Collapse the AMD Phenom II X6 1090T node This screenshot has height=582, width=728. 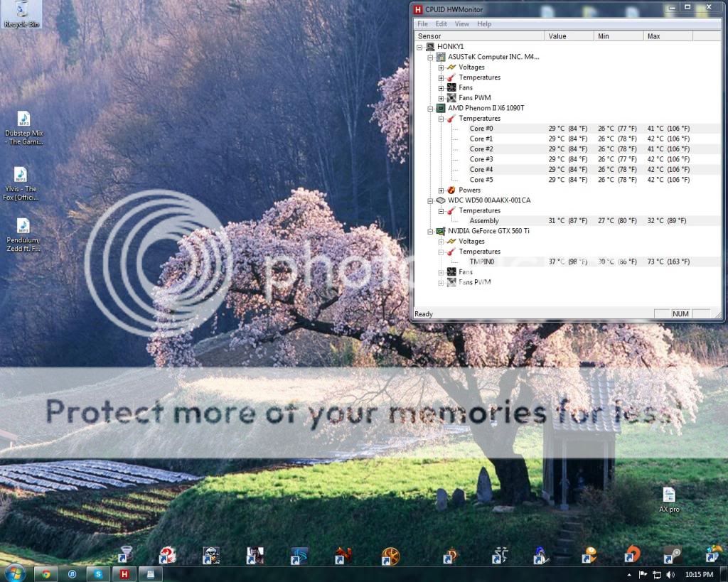click(430, 109)
